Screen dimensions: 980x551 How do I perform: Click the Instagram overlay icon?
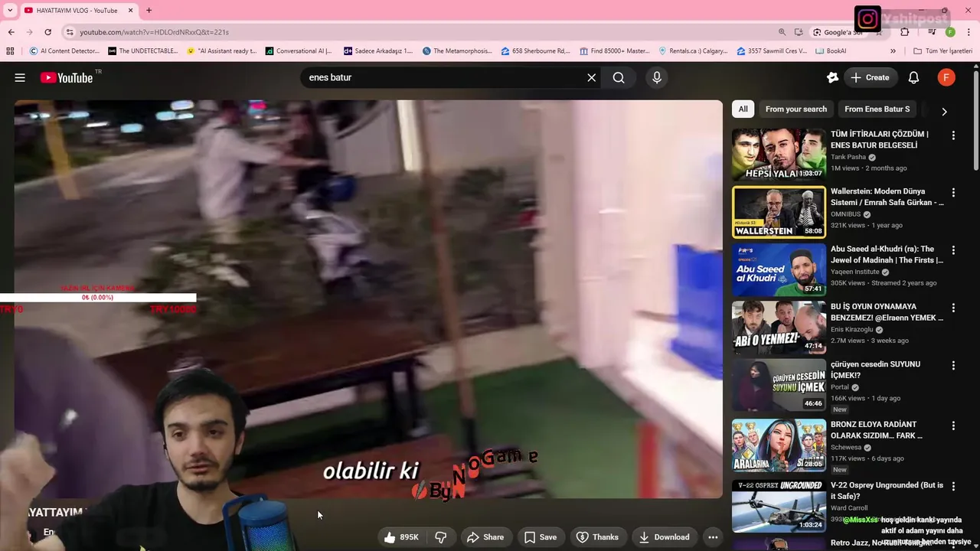coord(868,18)
